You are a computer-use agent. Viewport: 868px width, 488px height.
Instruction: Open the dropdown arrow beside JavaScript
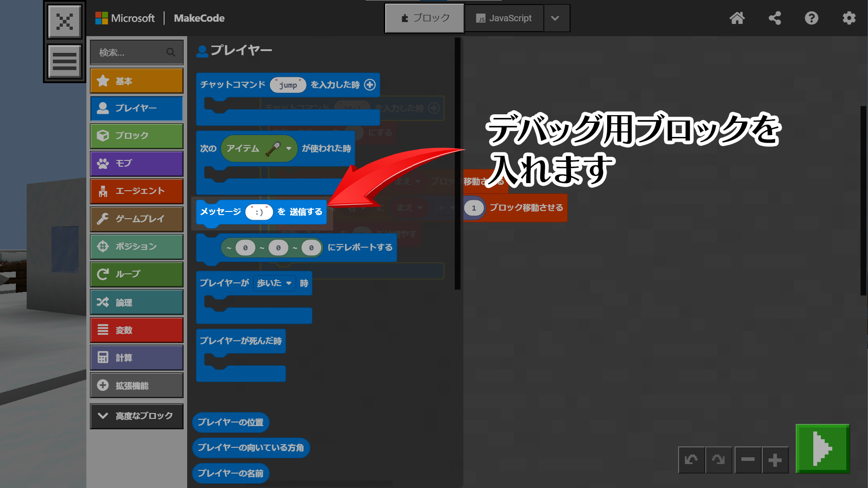coord(556,18)
